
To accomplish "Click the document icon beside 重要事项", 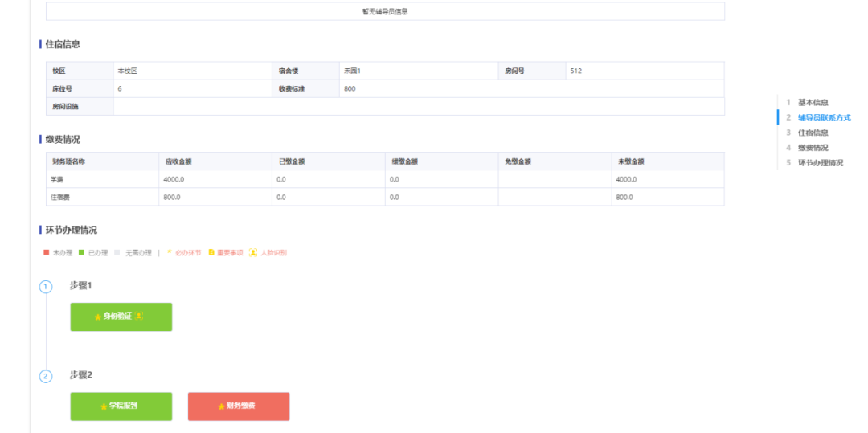I will 211,253.
